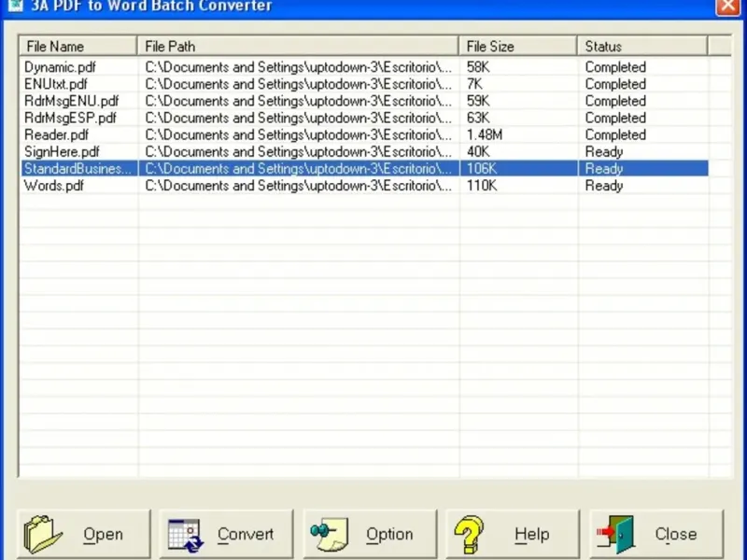Click the yellow question mark Help icon
747x560 pixels.
[x=469, y=534]
